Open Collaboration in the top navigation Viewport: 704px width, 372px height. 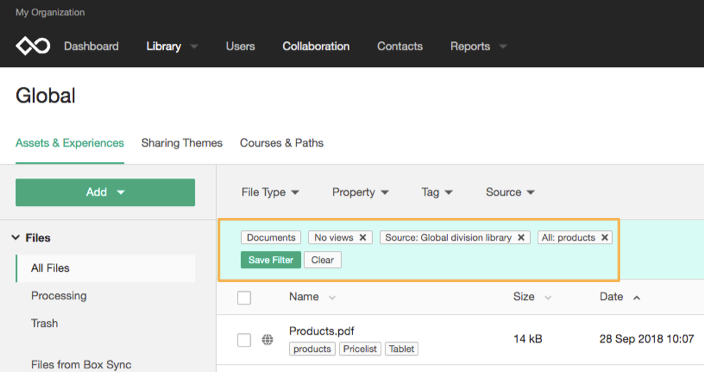[x=316, y=46]
